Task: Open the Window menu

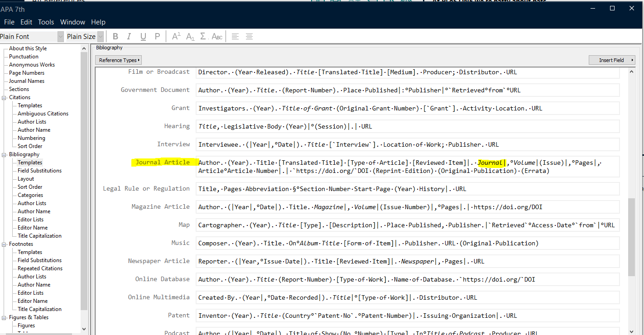Action: tap(72, 22)
